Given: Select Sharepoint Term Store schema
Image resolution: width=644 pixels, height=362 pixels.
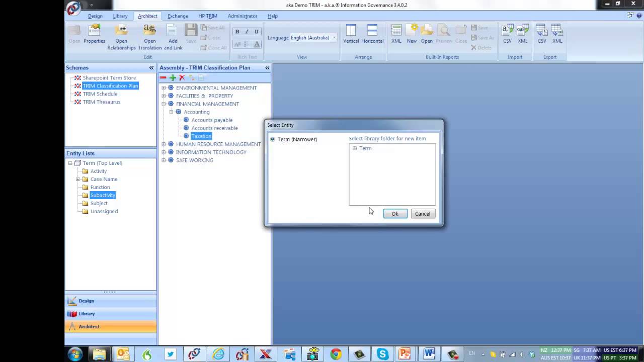Looking at the screenshot, I should (109, 78).
